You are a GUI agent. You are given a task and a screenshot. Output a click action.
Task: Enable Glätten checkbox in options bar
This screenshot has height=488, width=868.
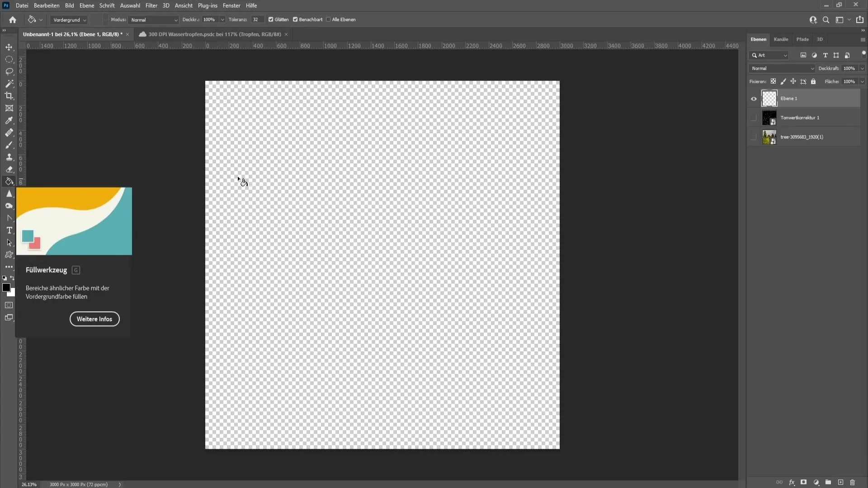pyautogui.click(x=271, y=19)
